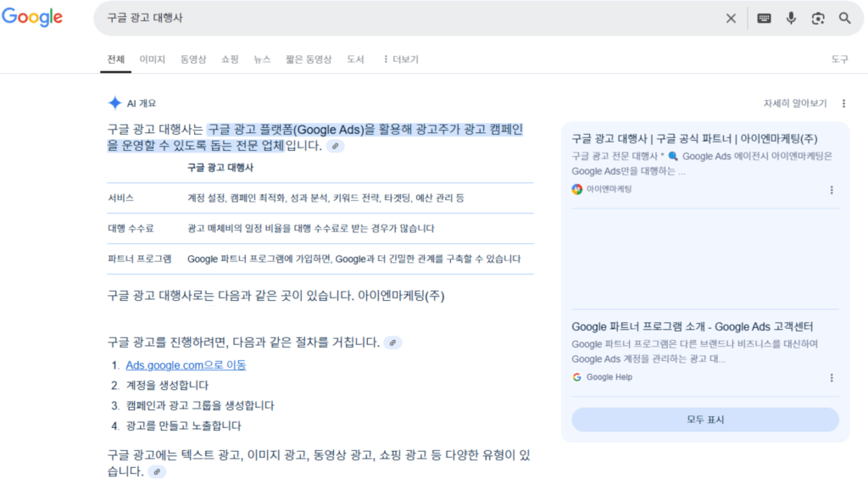Click source link icon after 절차를 거칩니다
Screen dimensions: 868x484
tap(392, 342)
